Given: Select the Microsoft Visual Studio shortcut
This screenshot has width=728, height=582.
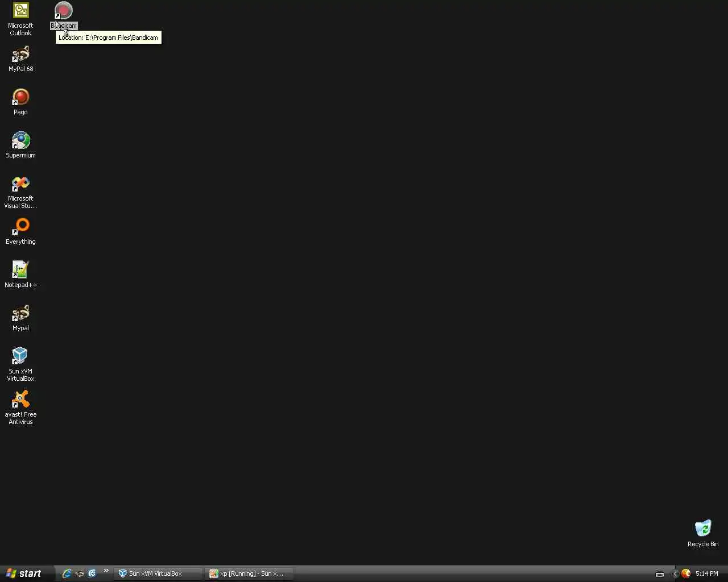Looking at the screenshot, I should 20,192.
